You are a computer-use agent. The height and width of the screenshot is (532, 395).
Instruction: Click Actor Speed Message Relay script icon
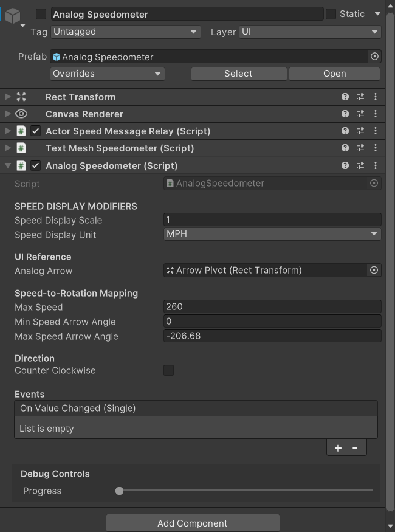pyautogui.click(x=21, y=131)
